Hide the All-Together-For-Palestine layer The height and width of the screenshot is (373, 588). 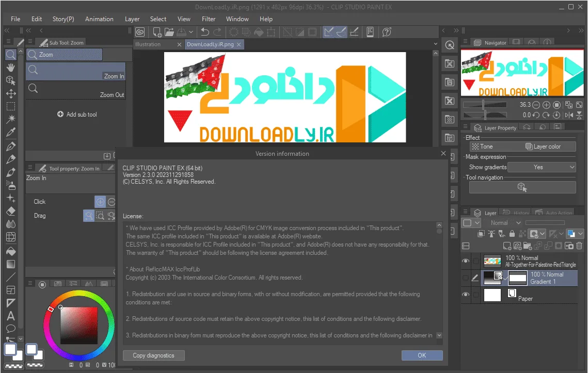(x=465, y=261)
